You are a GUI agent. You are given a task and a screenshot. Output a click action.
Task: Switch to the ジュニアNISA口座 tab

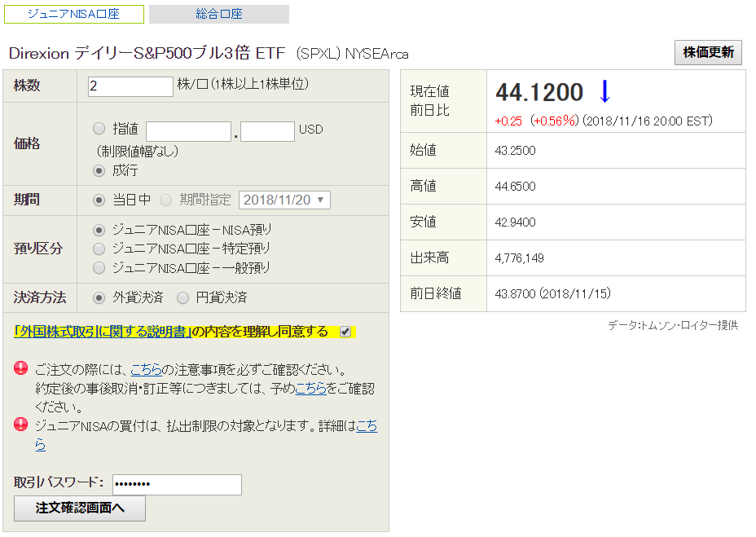click(74, 14)
